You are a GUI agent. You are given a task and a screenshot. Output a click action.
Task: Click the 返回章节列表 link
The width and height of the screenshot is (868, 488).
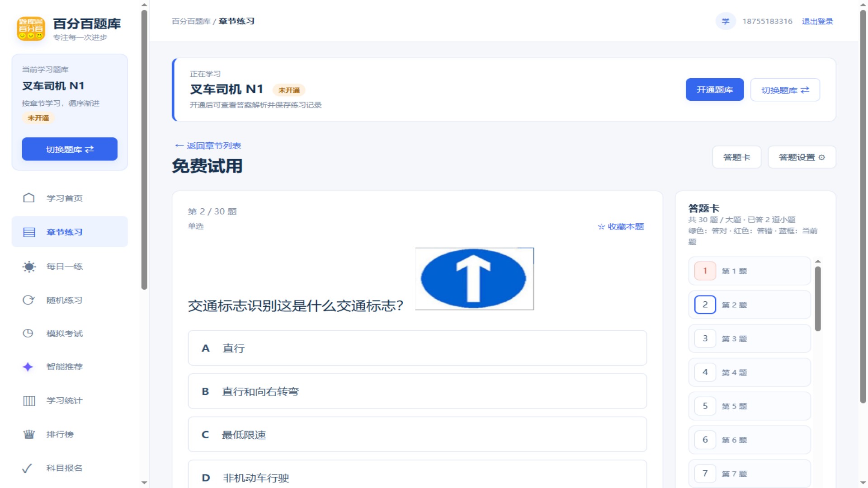point(208,145)
